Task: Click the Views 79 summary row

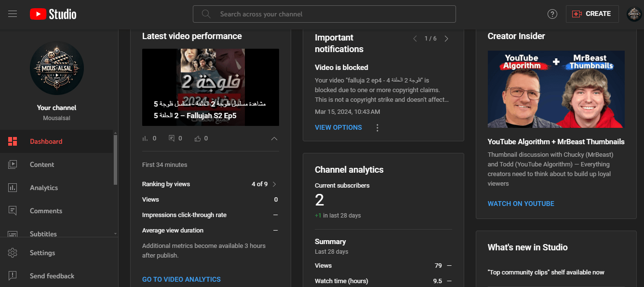Action: [383, 266]
